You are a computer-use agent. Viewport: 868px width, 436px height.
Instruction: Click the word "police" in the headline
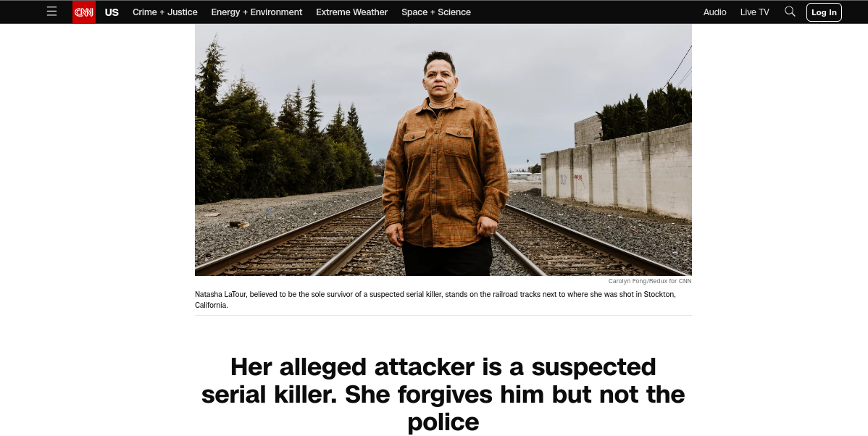pos(443,422)
